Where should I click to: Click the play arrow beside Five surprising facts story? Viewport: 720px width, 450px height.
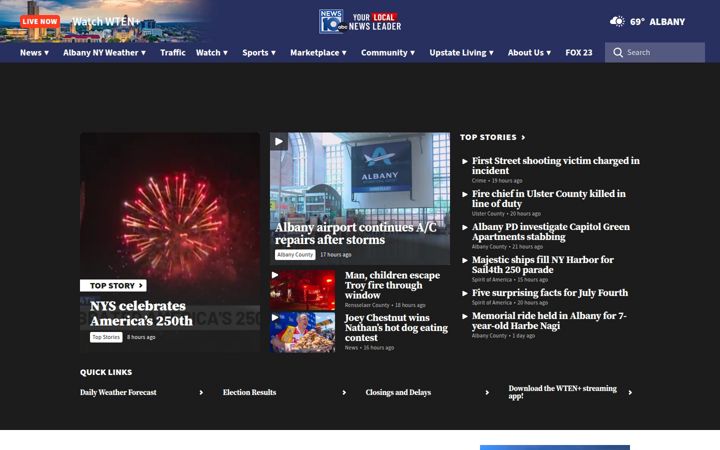tap(465, 293)
